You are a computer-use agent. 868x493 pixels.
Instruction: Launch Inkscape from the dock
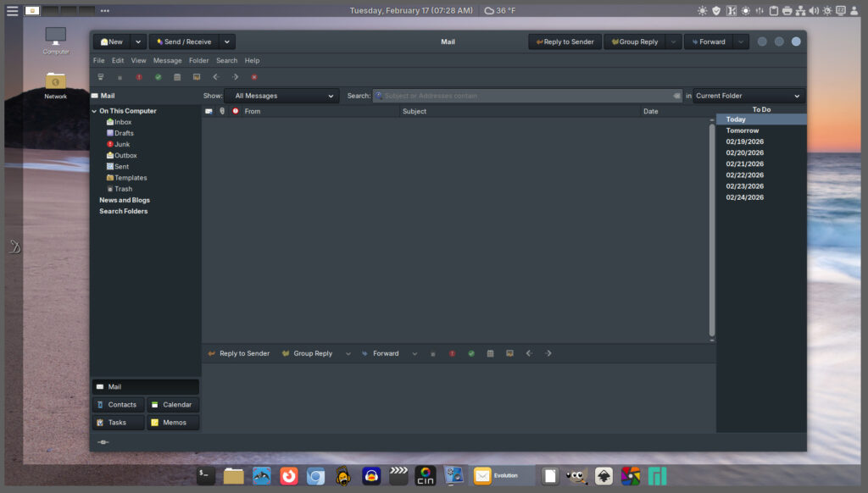[x=604, y=476]
